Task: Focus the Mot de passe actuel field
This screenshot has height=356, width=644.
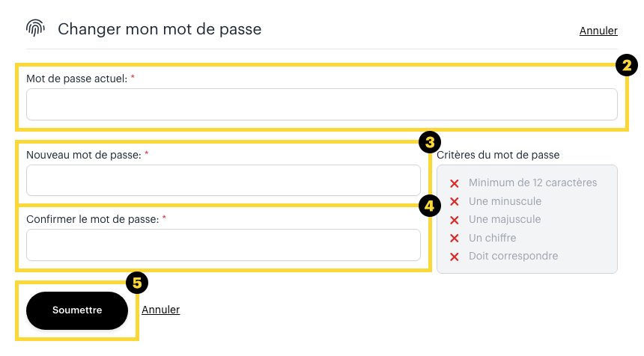Action: point(322,105)
